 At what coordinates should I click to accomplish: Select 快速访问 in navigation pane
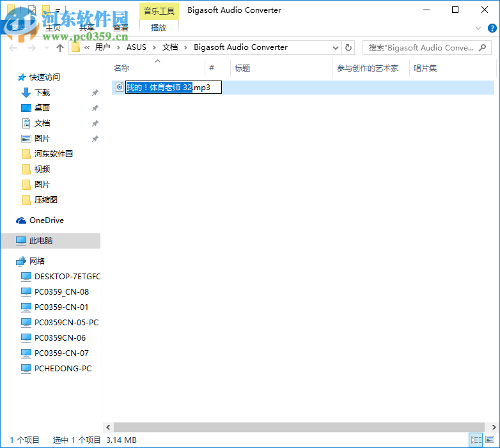pos(45,77)
